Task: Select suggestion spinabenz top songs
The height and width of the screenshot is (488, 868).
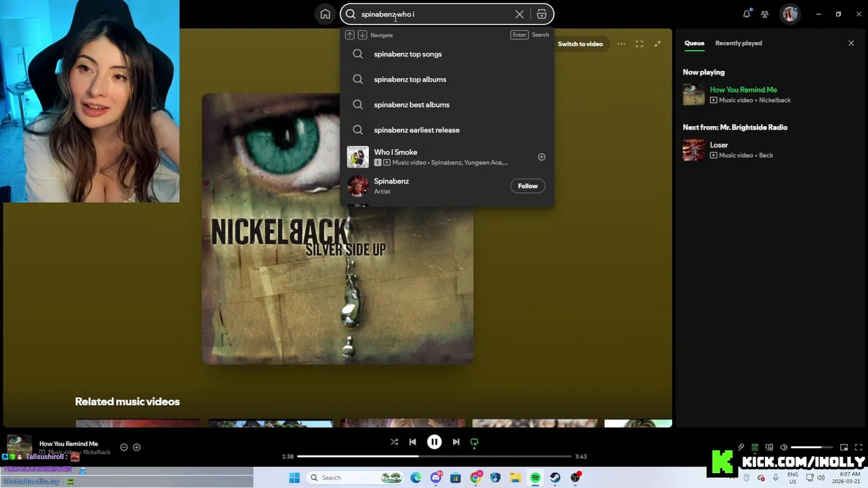Action: tap(447, 54)
